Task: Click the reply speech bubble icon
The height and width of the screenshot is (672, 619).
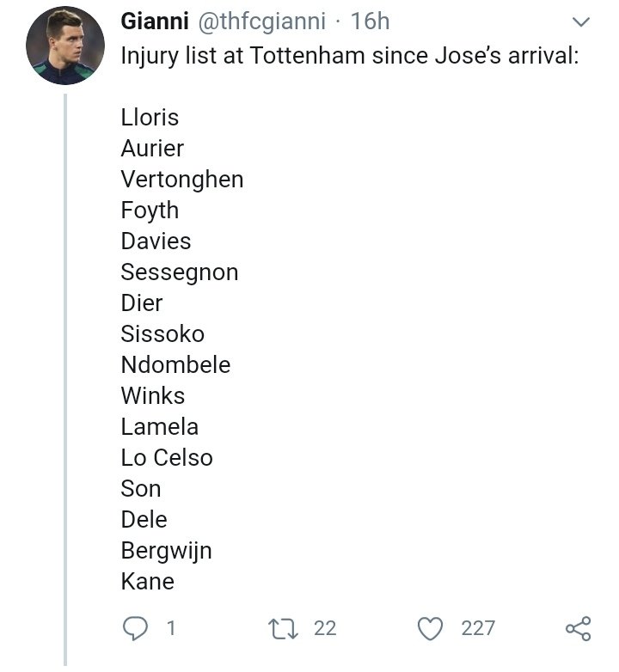Action: [x=136, y=628]
